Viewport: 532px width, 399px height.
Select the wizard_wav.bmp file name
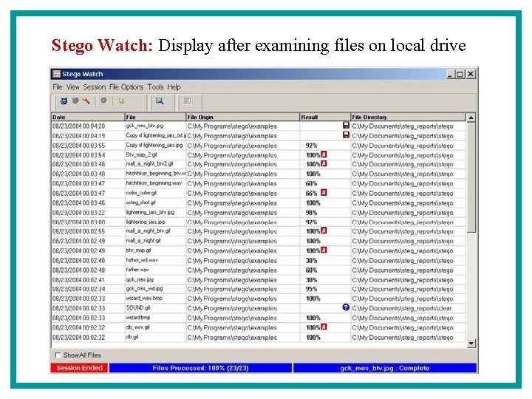[x=144, y=299]
